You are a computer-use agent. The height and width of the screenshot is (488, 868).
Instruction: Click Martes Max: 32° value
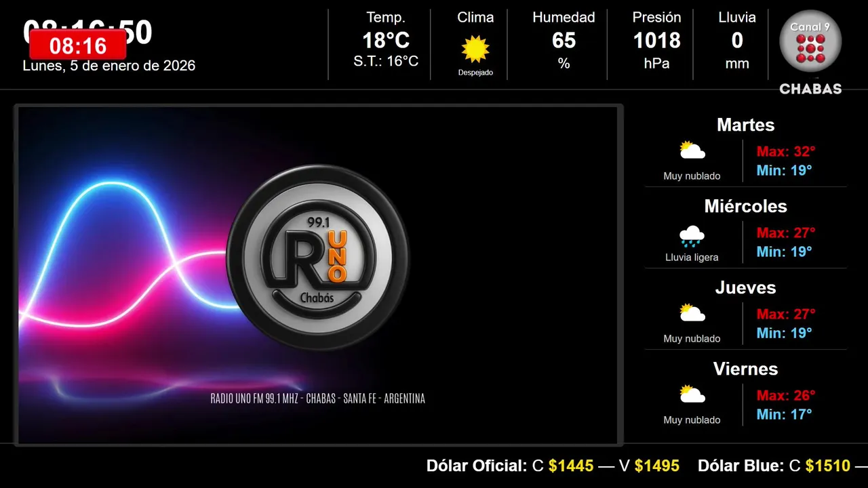[786, 151]
